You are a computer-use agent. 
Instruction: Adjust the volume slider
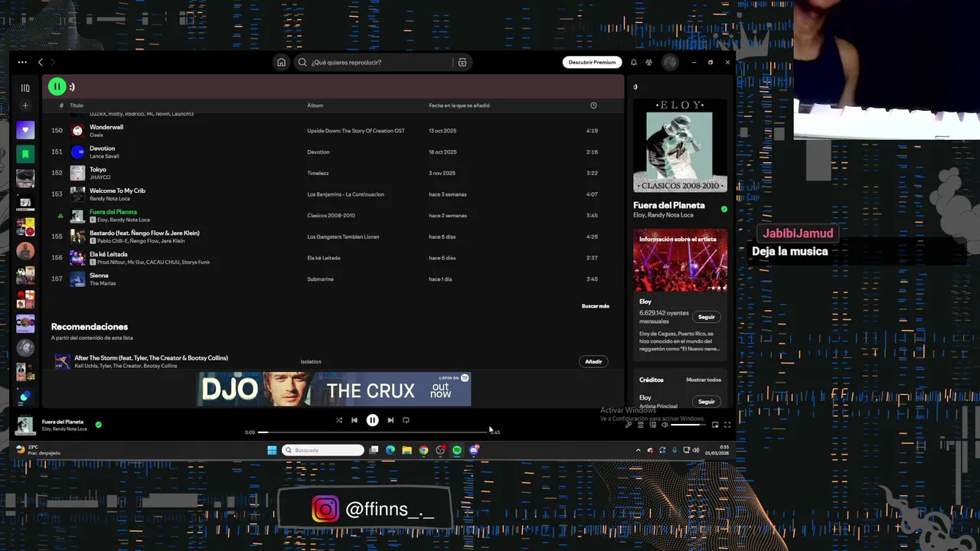coord(688,425)
